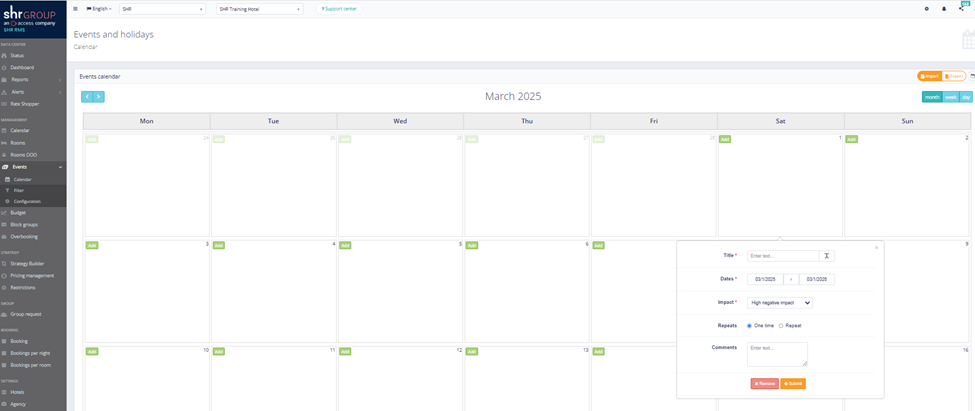
Task: Open the SHR Training Hotel dropdown
Action: 259,9
